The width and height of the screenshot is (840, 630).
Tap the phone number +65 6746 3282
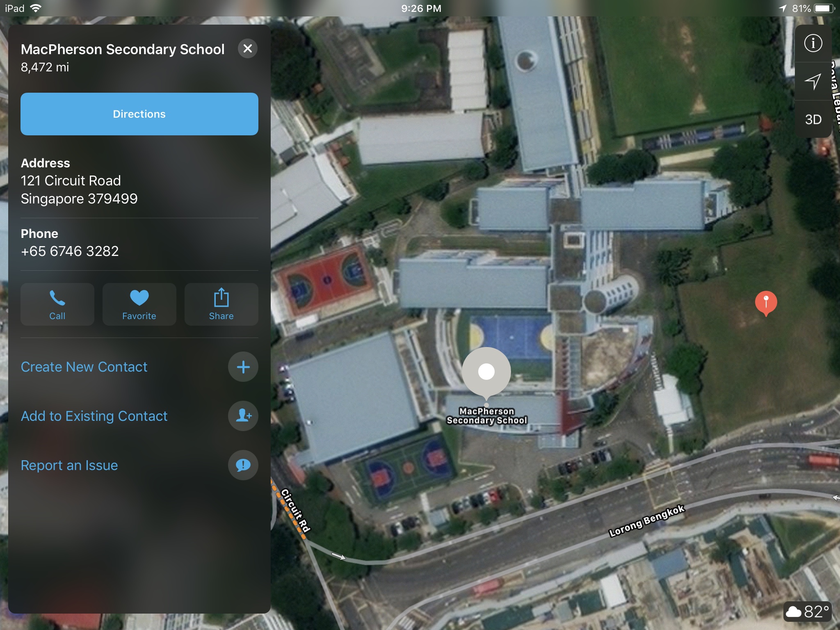tap(70, 251)
